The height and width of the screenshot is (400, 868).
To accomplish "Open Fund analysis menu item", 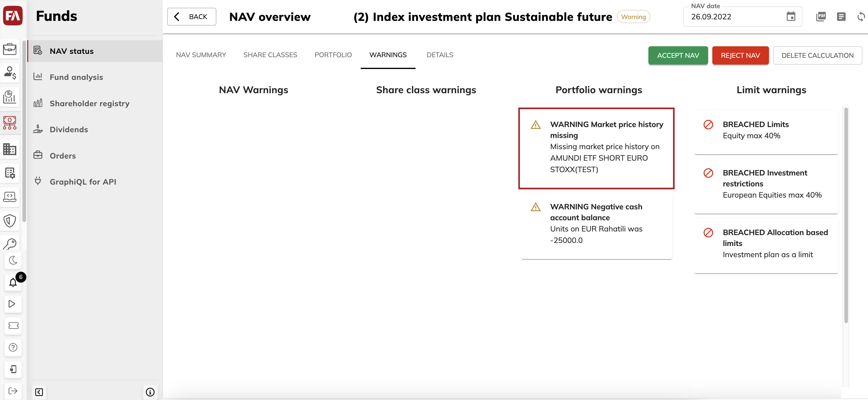I will pos(95,77).
